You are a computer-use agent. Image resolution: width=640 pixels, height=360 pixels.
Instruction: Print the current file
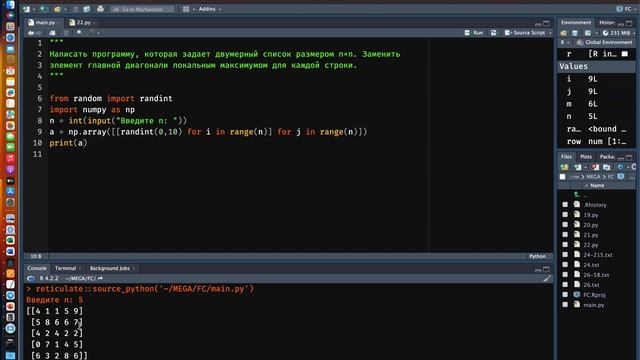100,9
